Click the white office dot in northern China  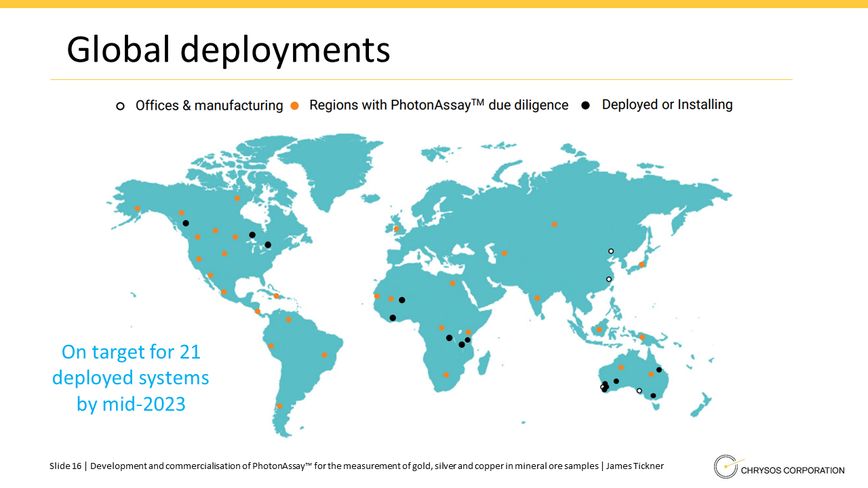tap(611, 251)
